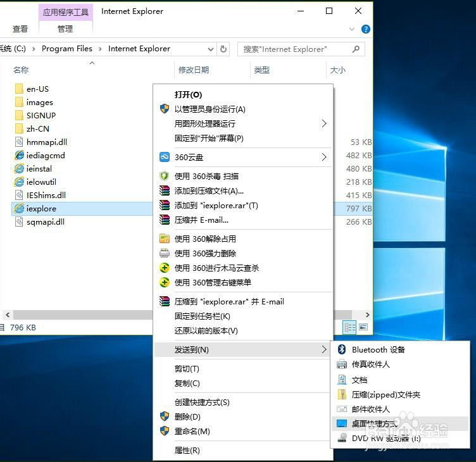476x462 pixels.
Task: Expand the 360云盘 submenu arrow
Action: tap(324, 157)
